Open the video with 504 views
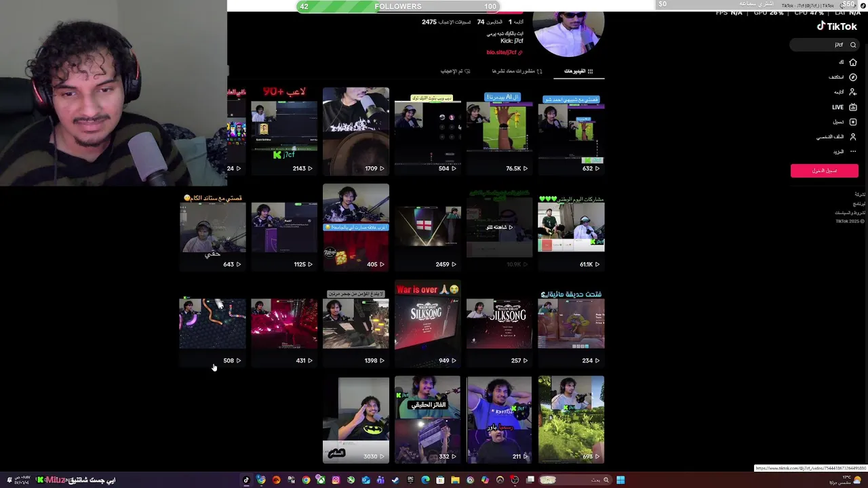 (427, 132)
